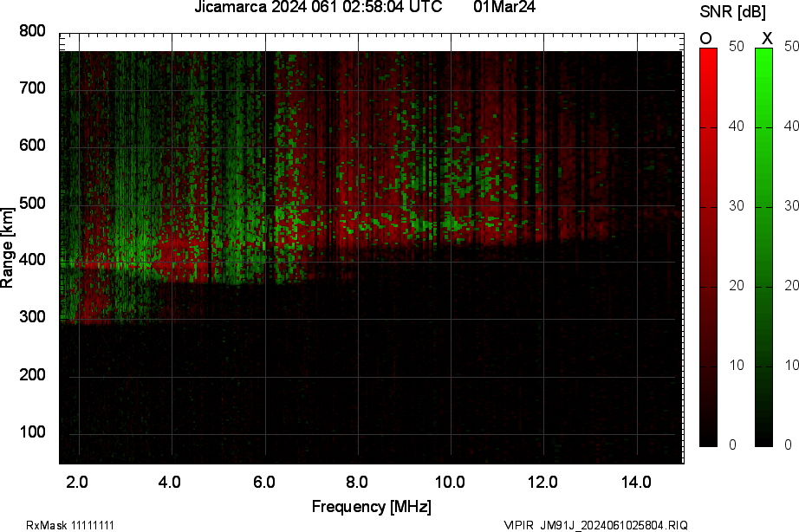Select the 400 km range tick label
This screenshot has height=532, width=799.
coord(32,261)
